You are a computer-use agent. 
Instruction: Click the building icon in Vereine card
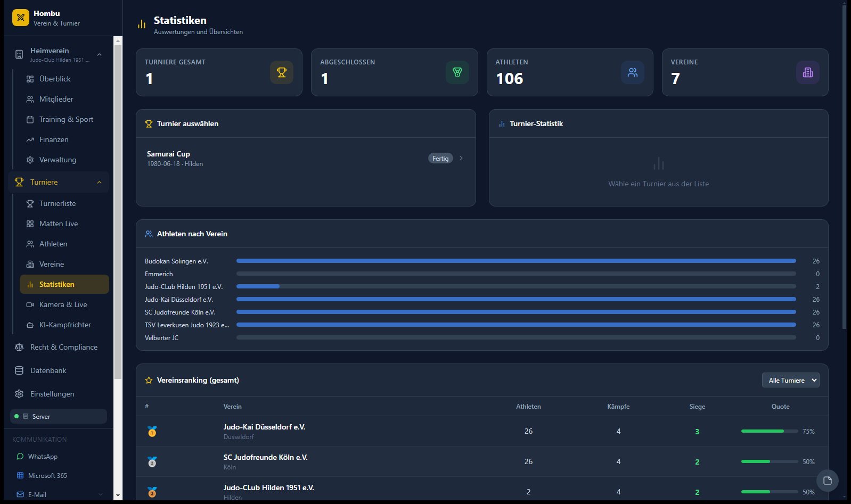[808, 72]
